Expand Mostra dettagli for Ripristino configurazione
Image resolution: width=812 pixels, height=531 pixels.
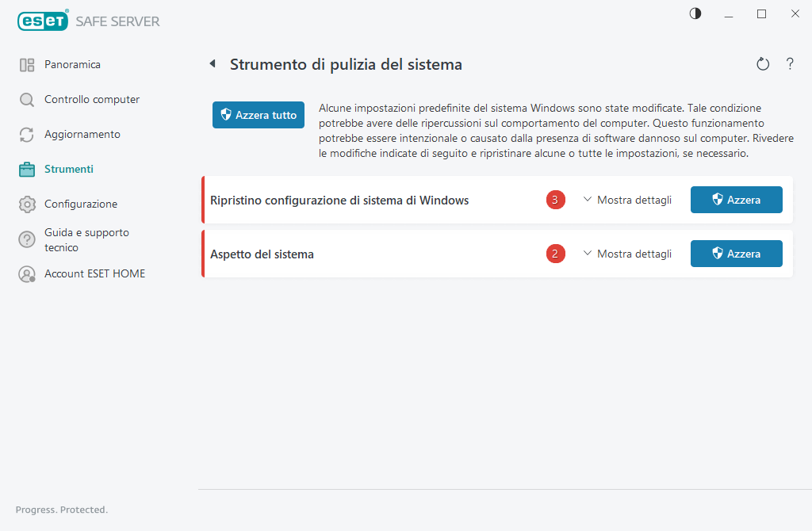627,200
